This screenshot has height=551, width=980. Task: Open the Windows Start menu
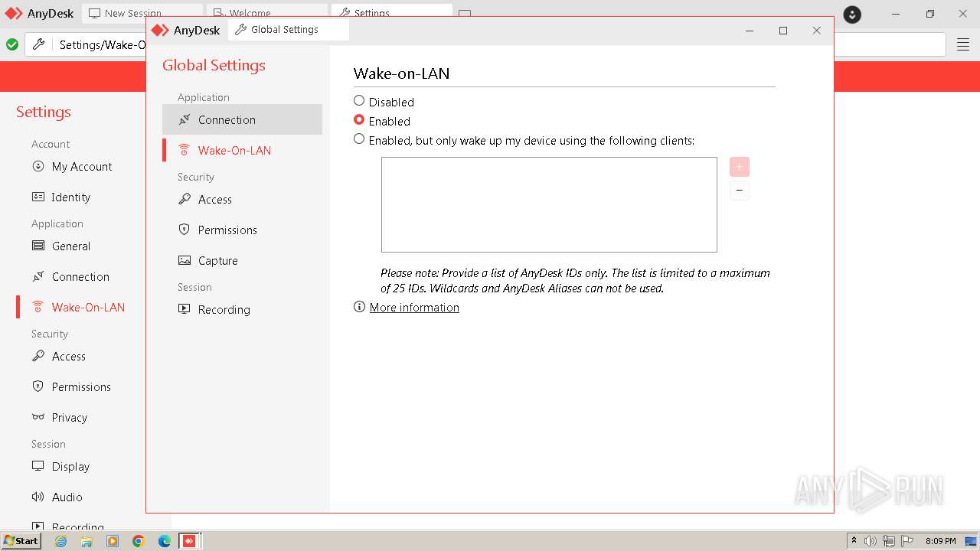tap(21, 540)
